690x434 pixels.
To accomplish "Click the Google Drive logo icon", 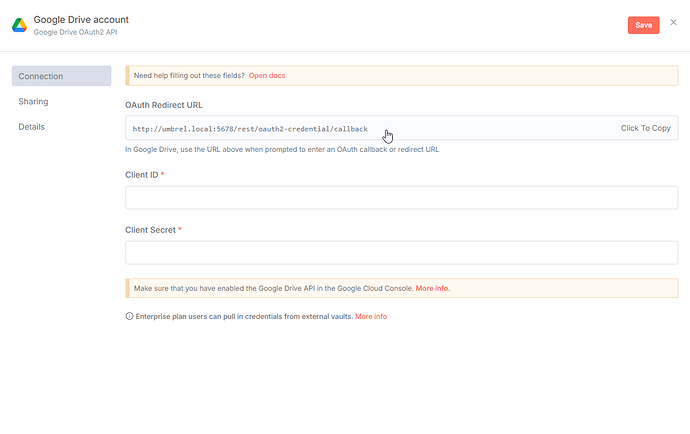I will (19, 25).
